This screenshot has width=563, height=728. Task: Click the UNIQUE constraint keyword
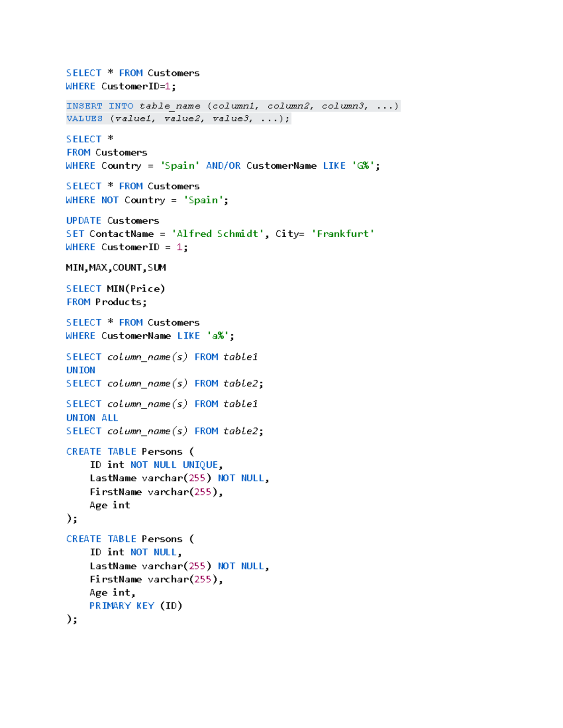(x=200, y=465)
